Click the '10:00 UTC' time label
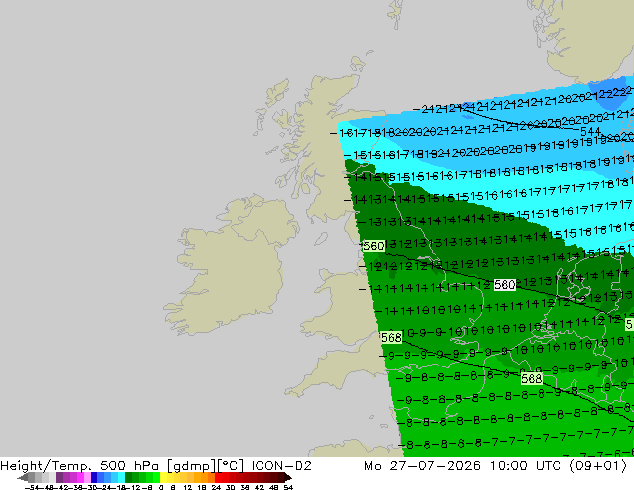 click(x=526, y=466)
